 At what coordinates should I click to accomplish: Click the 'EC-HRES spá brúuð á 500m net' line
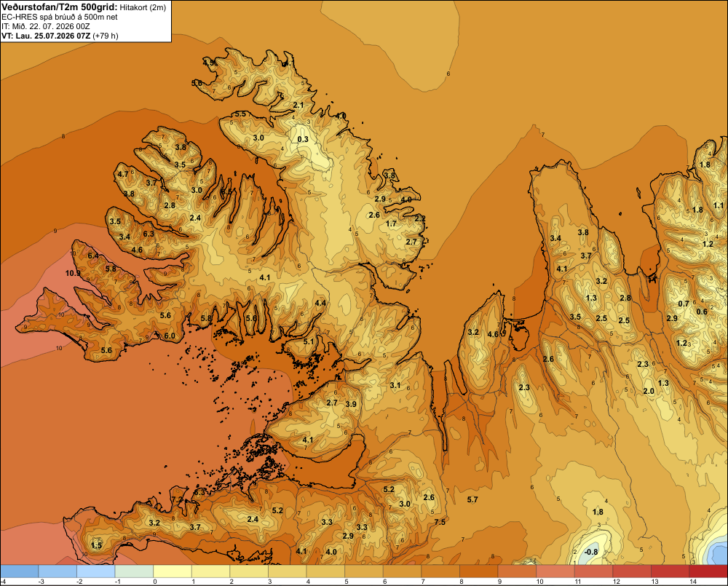pos(60,17)
